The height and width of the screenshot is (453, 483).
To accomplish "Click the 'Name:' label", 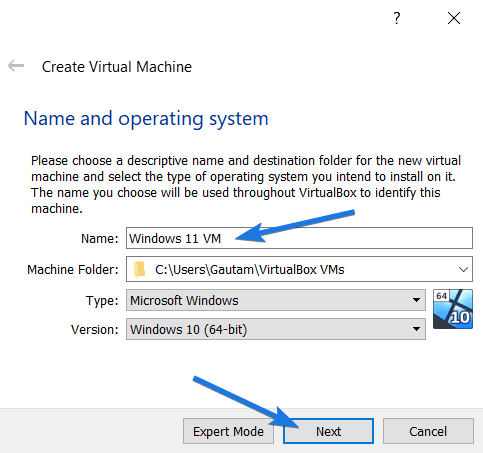I will pyautogui.click(x=100, y=239).
